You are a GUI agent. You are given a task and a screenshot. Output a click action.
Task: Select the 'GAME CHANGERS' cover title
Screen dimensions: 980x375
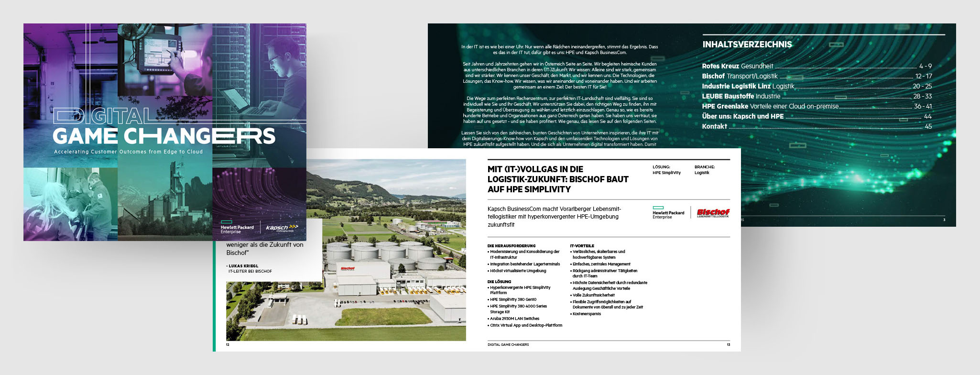(164, 136)
